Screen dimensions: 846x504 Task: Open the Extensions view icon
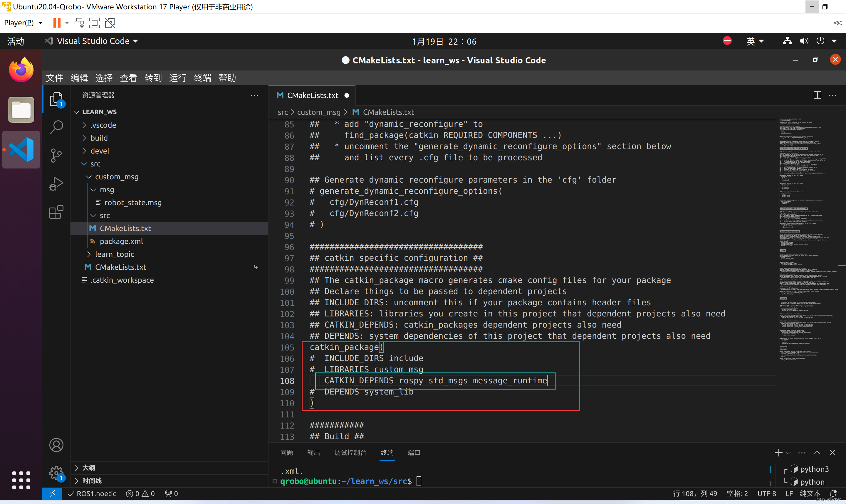pos(56,212)
